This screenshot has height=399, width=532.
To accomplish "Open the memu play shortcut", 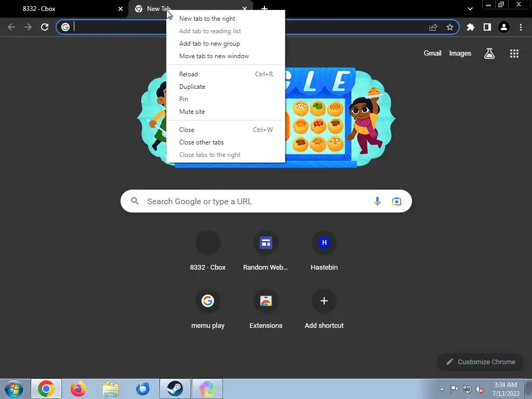I will pos(208,309).
